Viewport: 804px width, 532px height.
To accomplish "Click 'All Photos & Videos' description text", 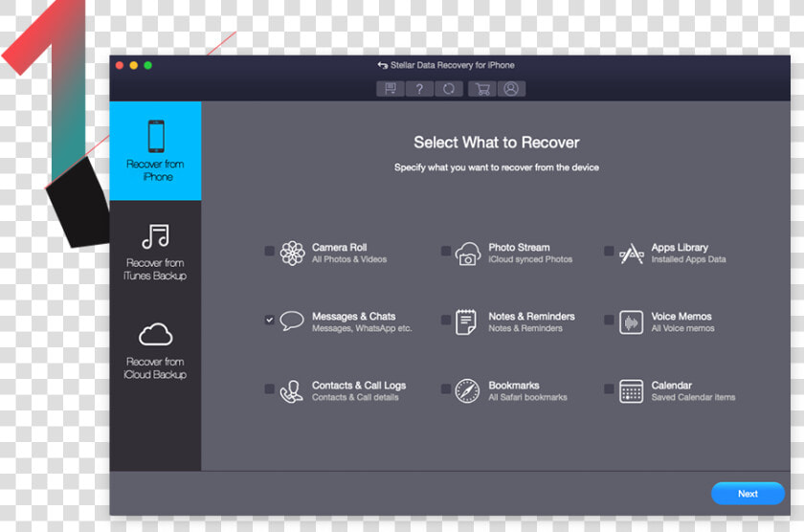I will tap(349, 259).
